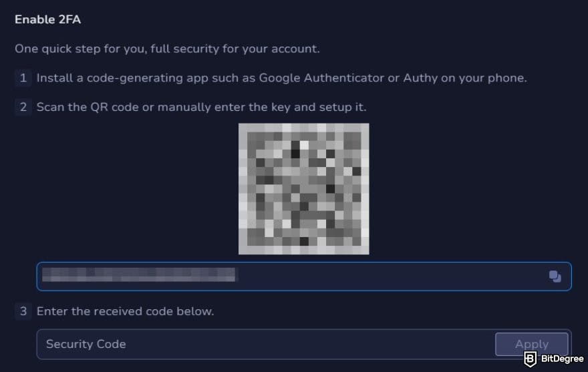Click the pixelated QR code image
Screen dimensions: 588x372
303,188
